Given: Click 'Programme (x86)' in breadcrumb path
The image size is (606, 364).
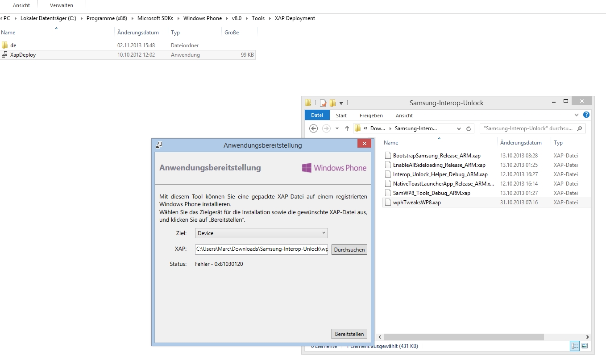Looking at the screenshot, I should coord(107,18).
